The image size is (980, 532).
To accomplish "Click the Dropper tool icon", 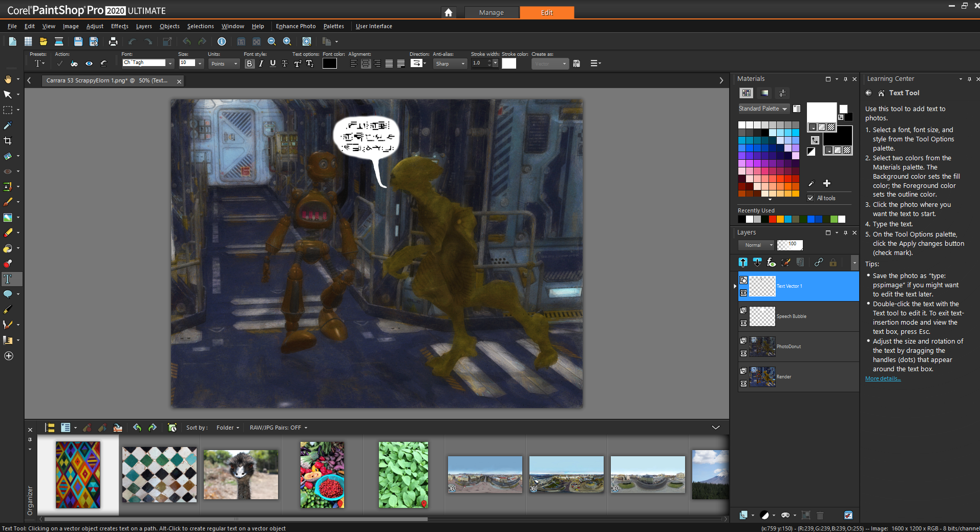I will point(8,125).
